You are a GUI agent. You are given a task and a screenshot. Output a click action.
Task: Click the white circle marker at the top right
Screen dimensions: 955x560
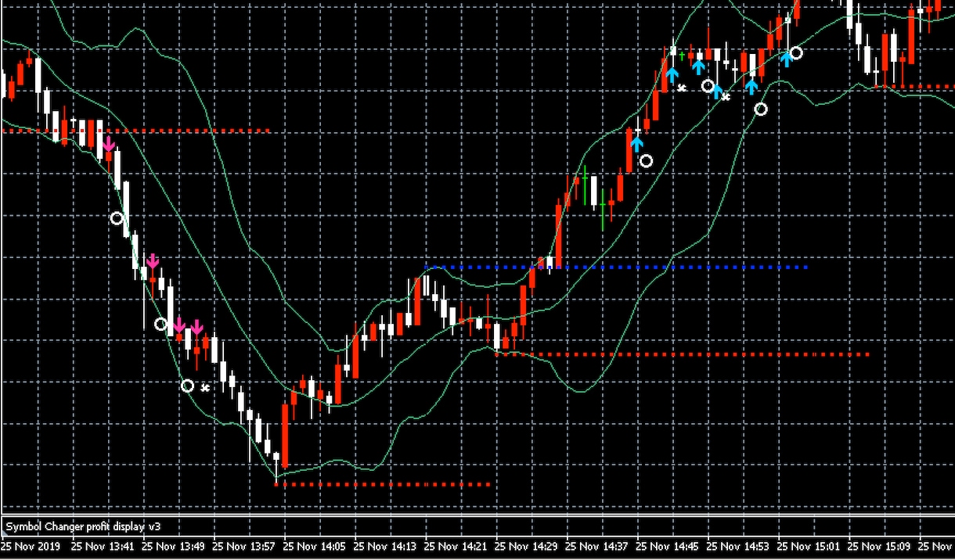pos(796,53)
